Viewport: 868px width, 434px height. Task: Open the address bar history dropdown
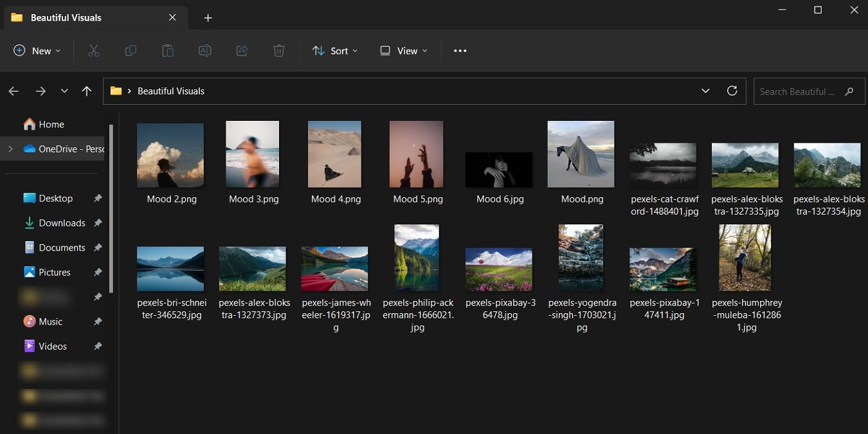[705, 91]
